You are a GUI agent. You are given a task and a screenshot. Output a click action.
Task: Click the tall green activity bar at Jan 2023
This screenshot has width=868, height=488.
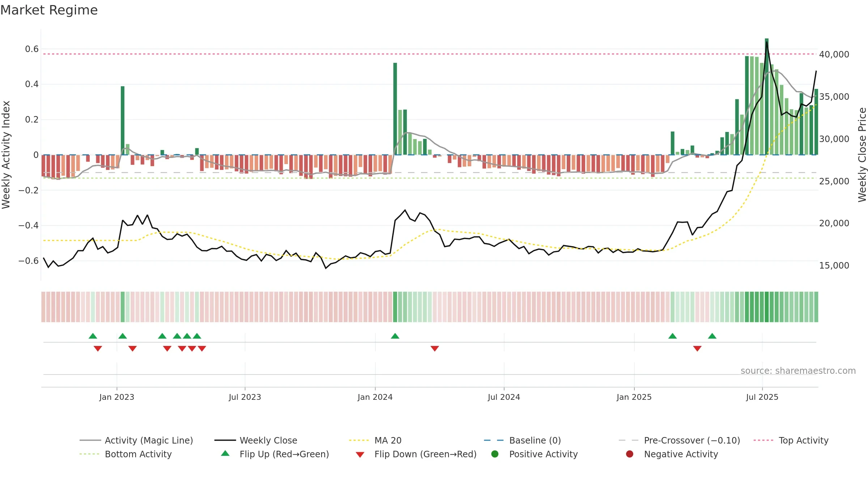pyautogui.click(x=123, y=120)
